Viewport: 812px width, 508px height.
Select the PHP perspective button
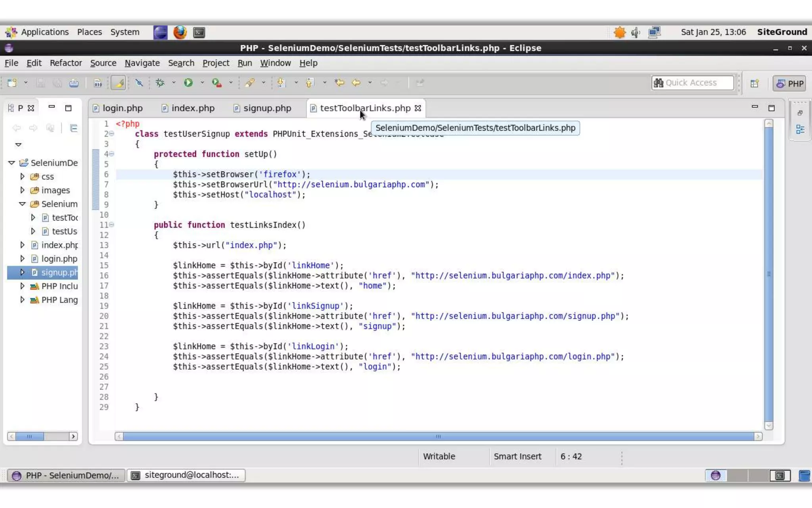click(x=790, y=83)
